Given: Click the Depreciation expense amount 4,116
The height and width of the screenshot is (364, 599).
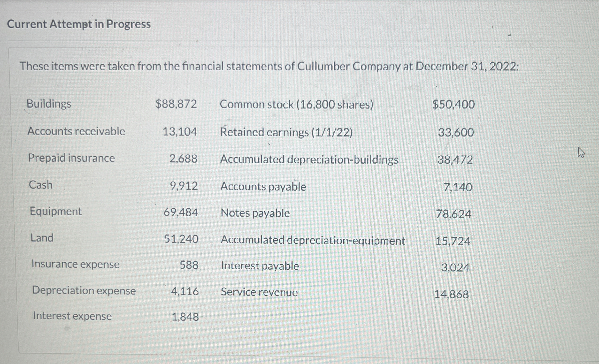Looking at the screenshot, I should pyautogui.click(x=185, y=291).
